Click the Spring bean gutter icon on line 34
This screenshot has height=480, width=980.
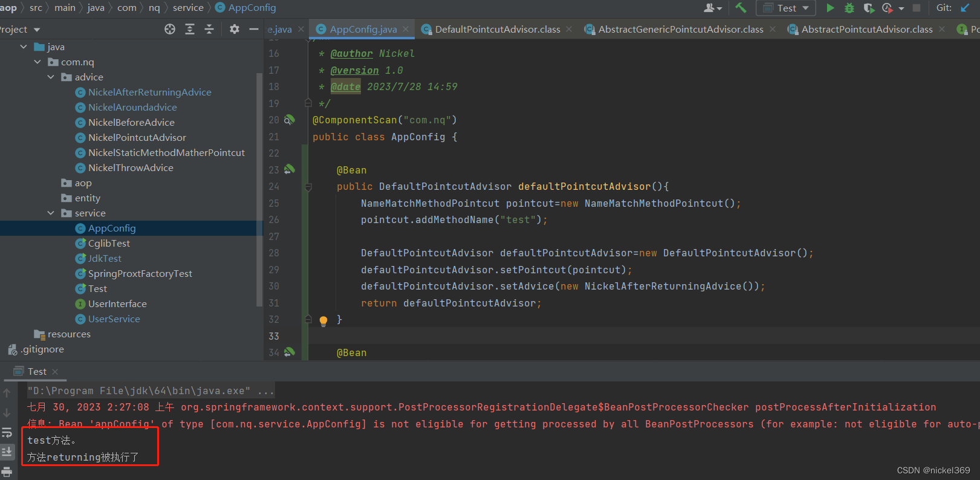(290, 352)
